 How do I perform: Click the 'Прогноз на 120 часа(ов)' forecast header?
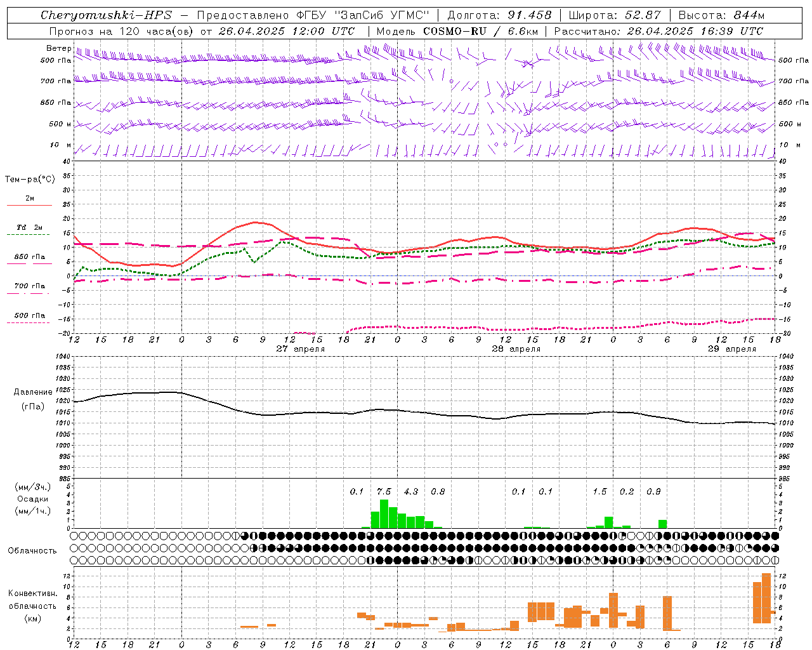(x=122, y=31)
